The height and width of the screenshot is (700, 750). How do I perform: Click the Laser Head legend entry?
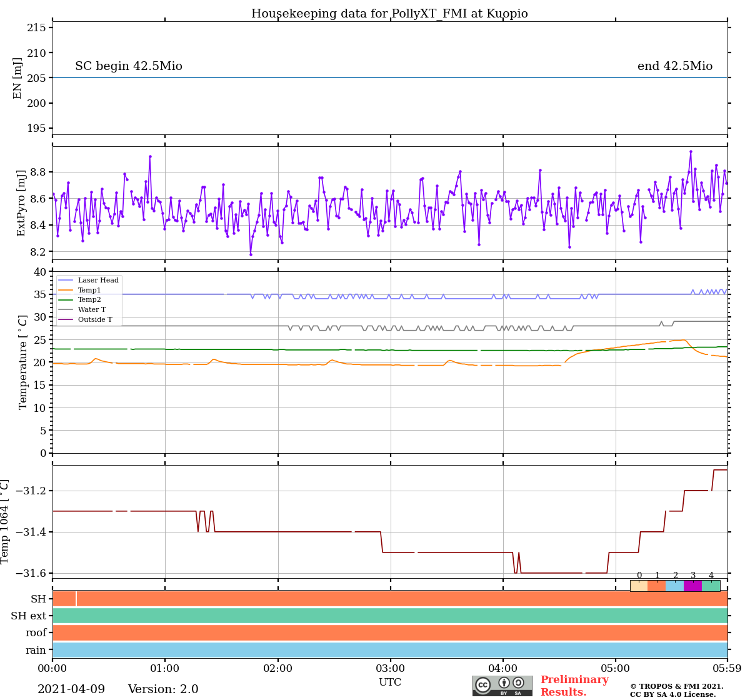click(88, 280)
